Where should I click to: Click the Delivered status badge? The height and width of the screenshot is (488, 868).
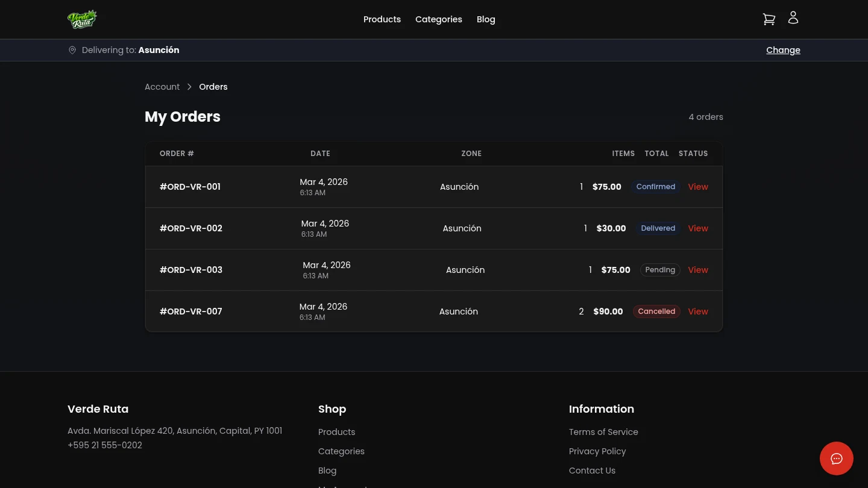pos(658,228)
